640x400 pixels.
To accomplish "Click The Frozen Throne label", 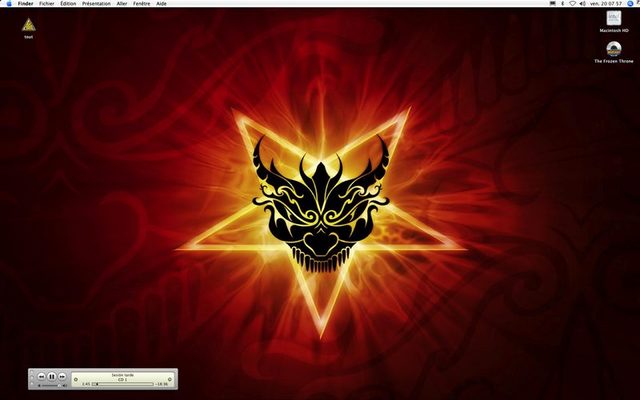I will 613,61.
